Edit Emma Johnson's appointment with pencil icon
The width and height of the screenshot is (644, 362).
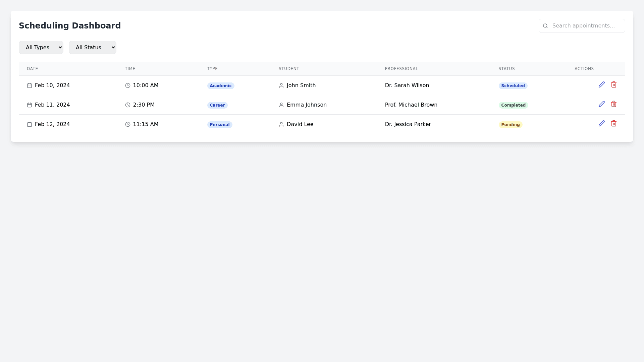601,104
